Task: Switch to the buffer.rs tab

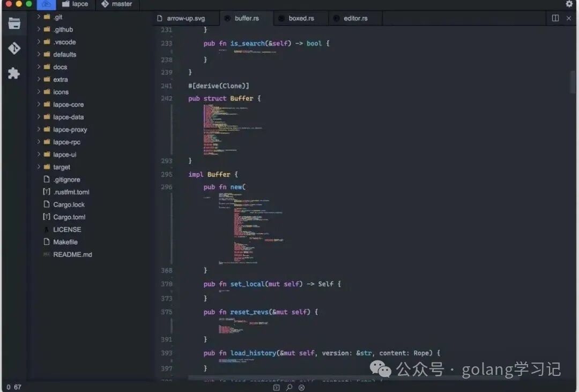Action: [247, 18]
